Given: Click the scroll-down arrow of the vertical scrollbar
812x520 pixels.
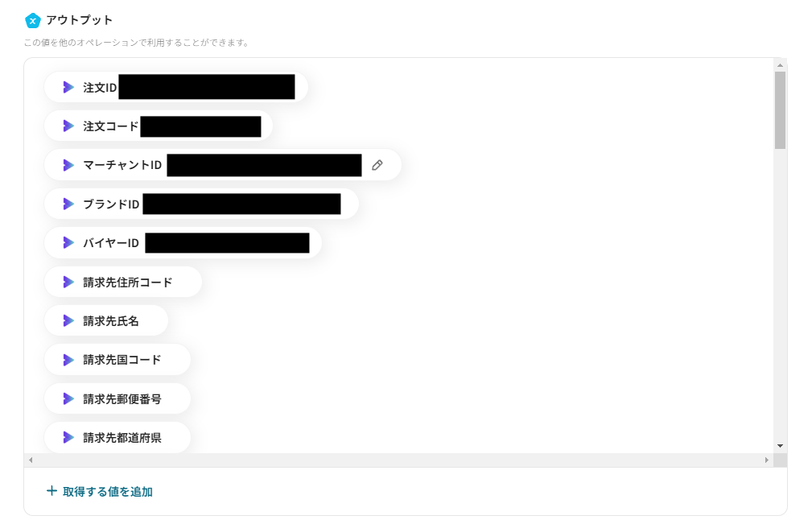Looking at the screenshot, I should point(780,446).
